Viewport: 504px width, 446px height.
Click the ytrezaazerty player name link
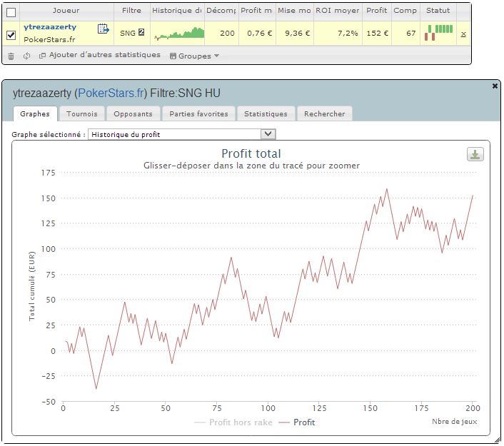(x=50, y=27)
